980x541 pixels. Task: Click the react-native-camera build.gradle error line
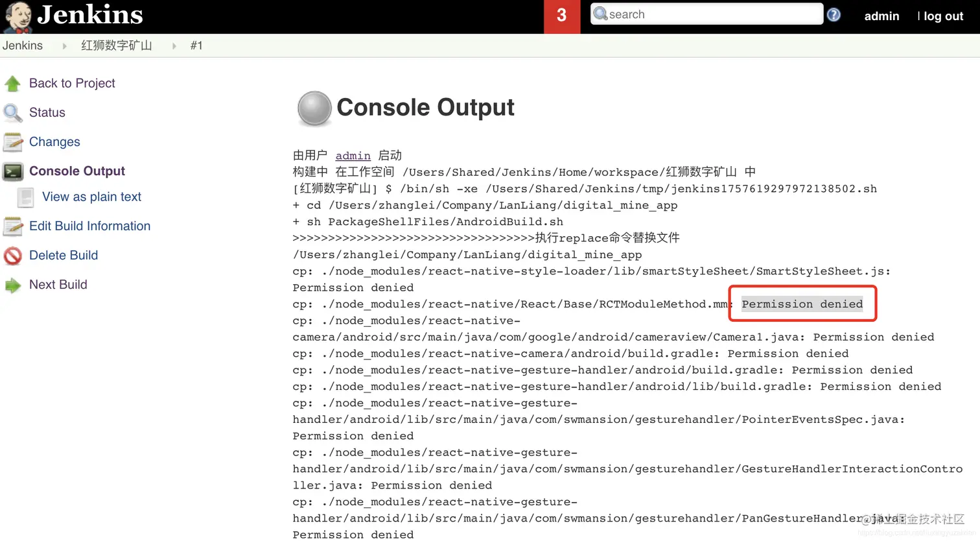(x=570, y=354)
